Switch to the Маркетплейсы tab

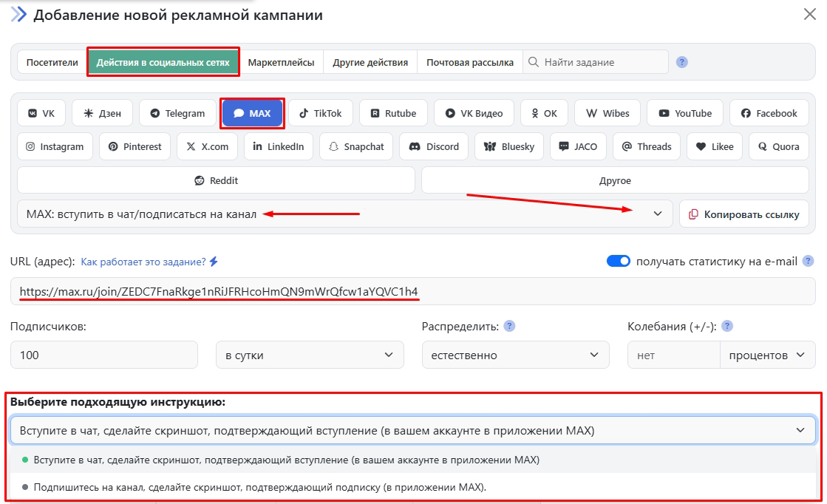281,62
